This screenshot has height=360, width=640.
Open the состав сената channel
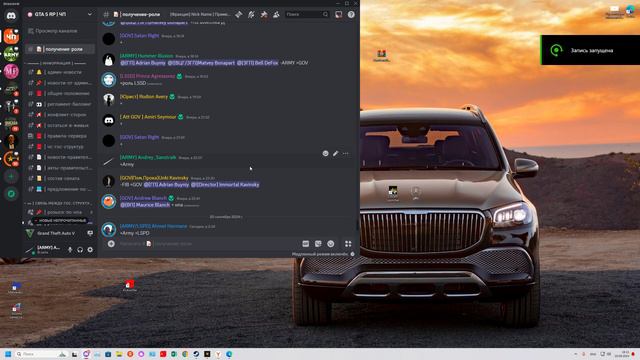60,178
